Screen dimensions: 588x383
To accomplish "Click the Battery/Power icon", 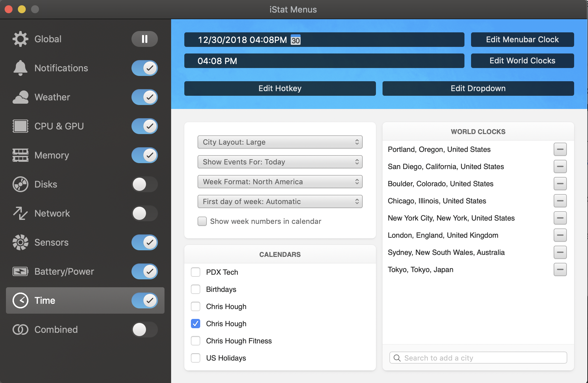I will pos(20,271).
